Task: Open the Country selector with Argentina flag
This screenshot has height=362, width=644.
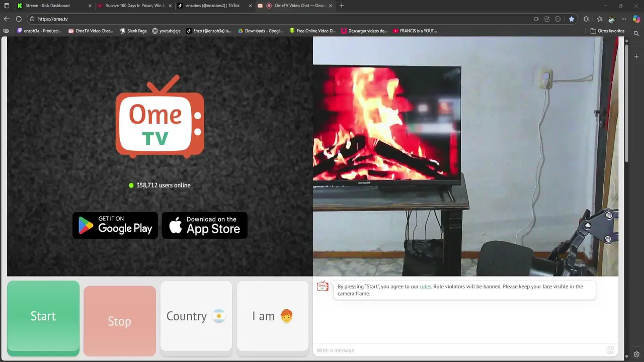Action: coord(196,316)
